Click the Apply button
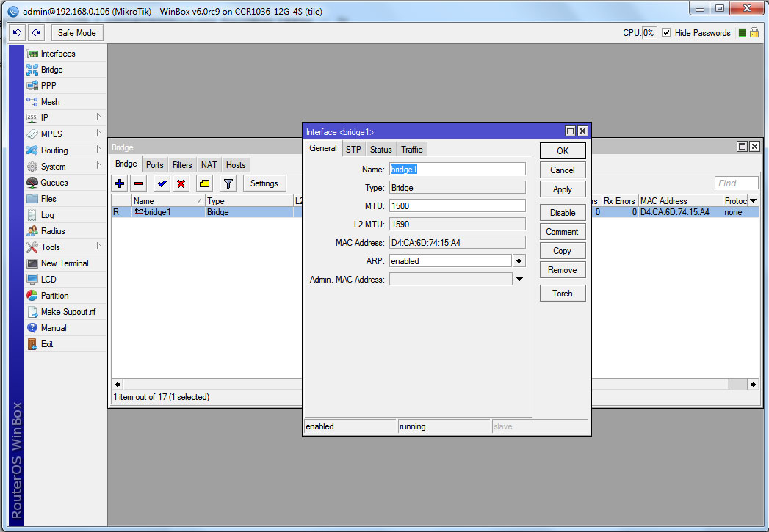 click(x=562, y=189)
